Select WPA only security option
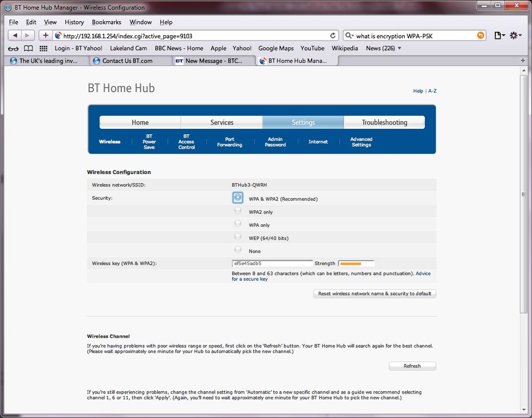 coord(238,224)
